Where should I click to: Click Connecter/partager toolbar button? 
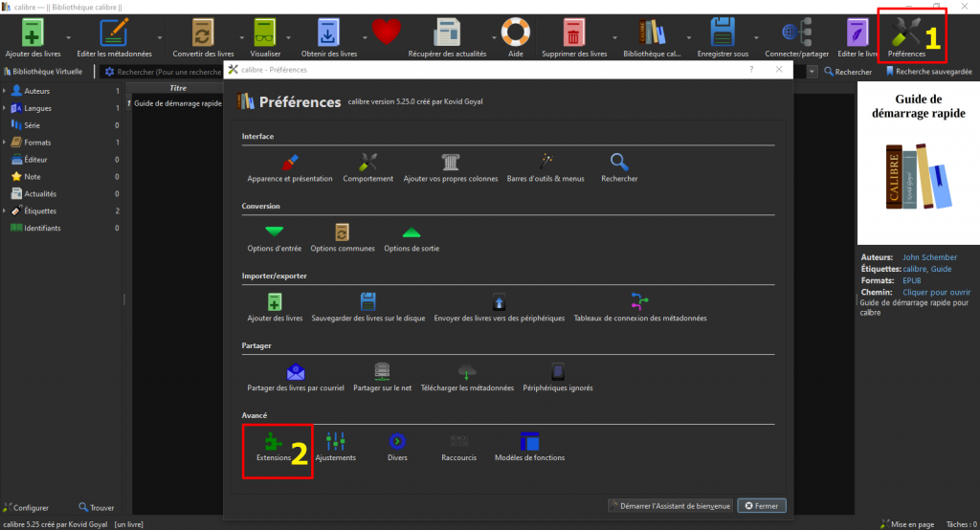[x=796, y=38]
